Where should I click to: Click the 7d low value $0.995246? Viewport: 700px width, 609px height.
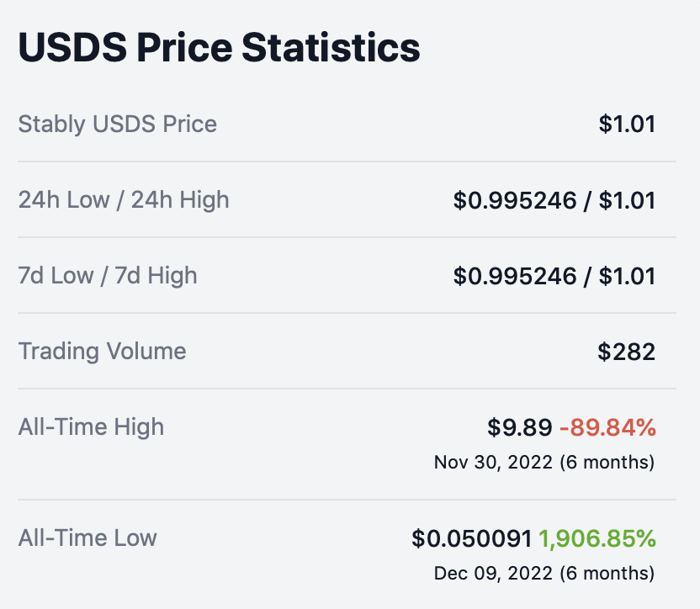[x=515, y=276]
